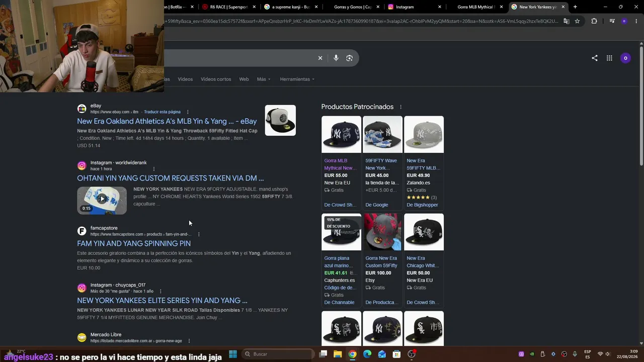Switch to the R6 RACE browser tab
The height and width of the screenshot is (362, 644).
(228, 7)
